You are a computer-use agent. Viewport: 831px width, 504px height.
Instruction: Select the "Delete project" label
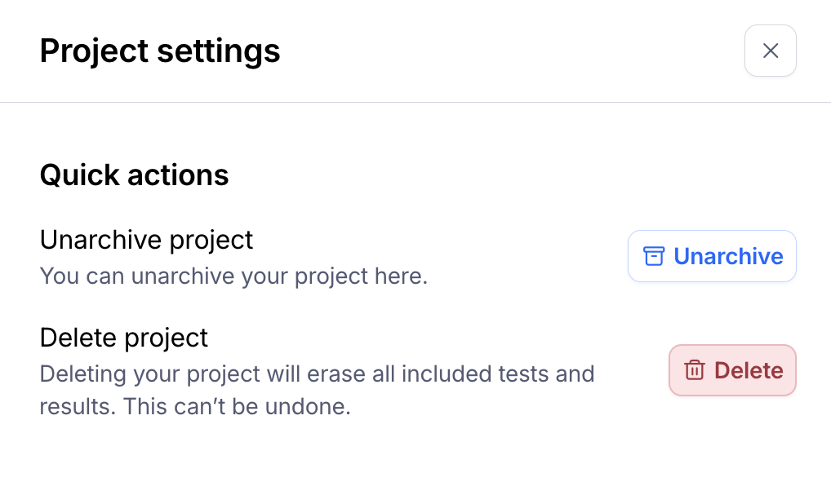click(124, 337)
